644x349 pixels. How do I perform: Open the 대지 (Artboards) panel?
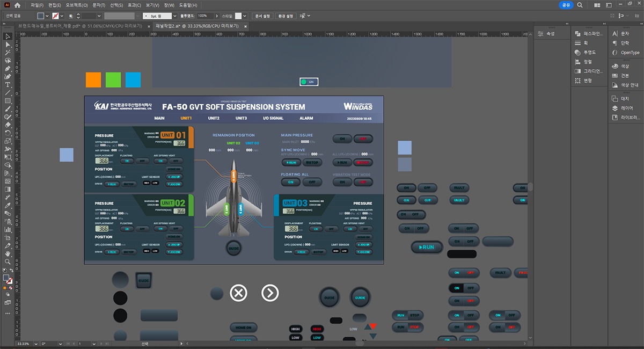point(620,98)
